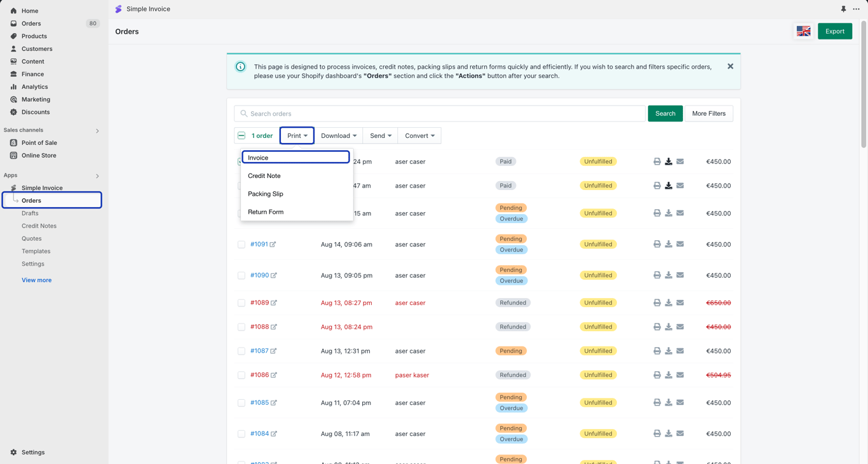Click the Search orders input field
This screenshot has height=464, width=868.
(440, 114)
